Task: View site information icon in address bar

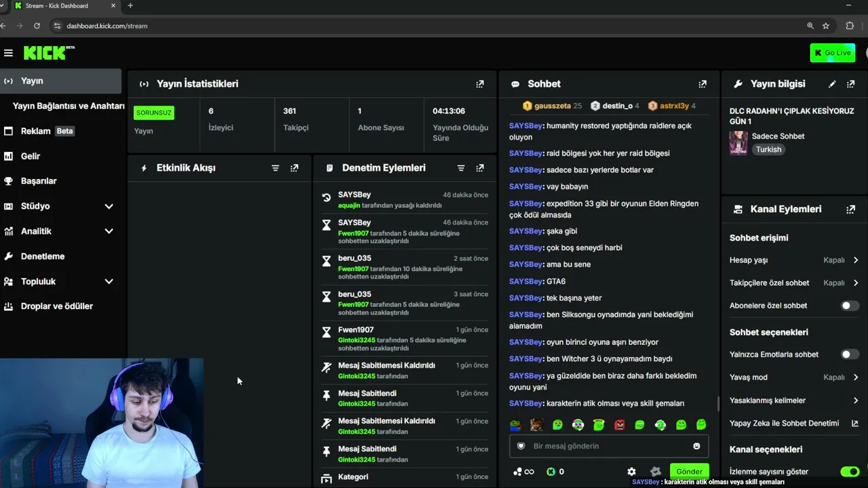Action: [57, 26]
